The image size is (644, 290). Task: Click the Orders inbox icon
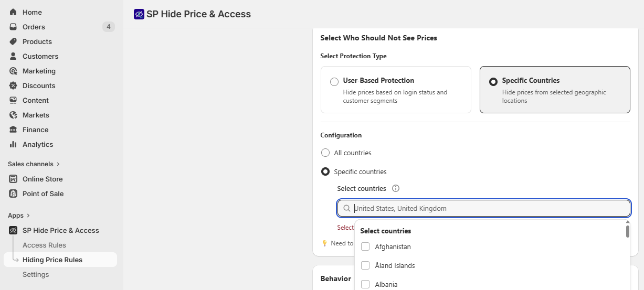[x=13, y=27]
